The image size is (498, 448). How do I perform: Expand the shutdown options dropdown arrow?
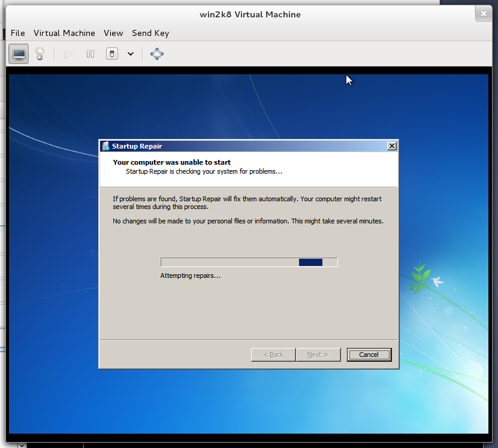click(130, 54)
